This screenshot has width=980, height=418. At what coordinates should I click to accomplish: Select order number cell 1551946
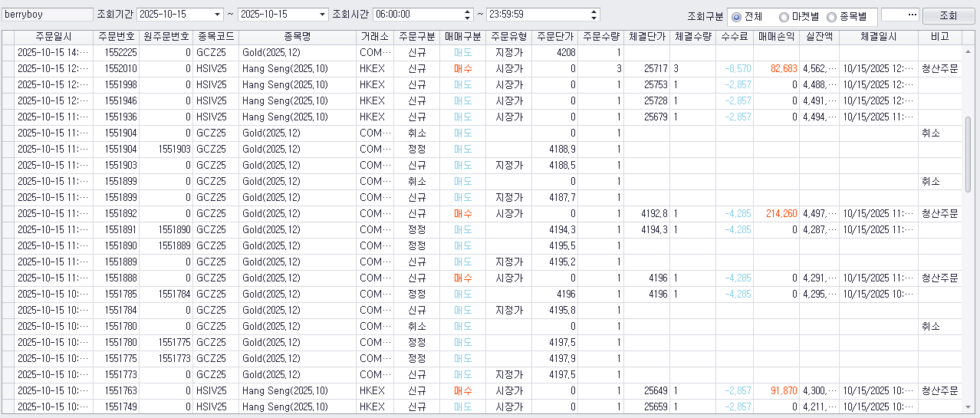click(117, 101)
